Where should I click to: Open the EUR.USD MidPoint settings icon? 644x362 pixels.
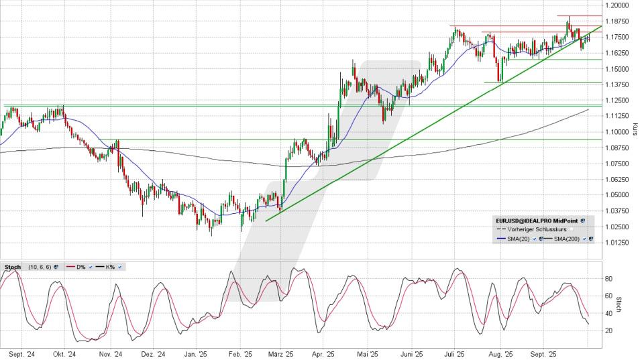[x=583, y=220]
